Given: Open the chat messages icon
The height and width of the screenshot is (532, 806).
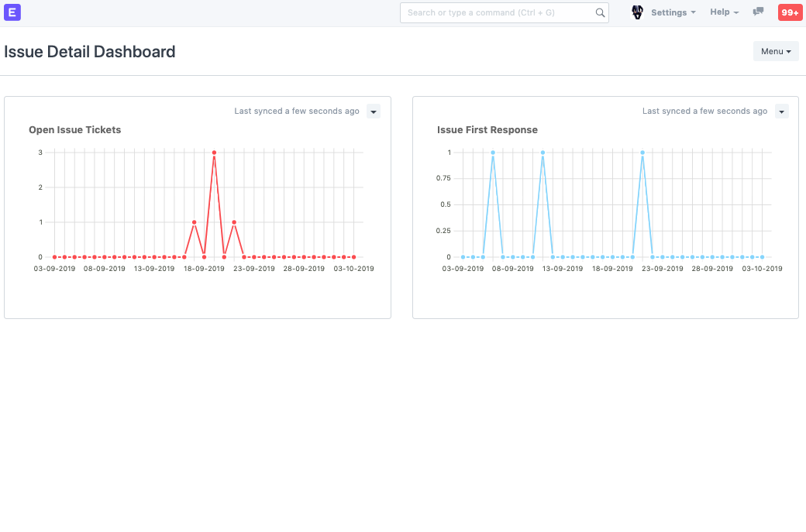Looking at the screenshot, I should [x=758, y=12].
